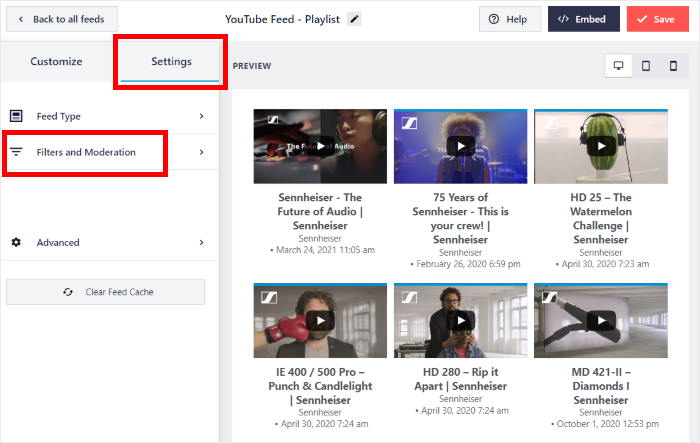This screenshot has height=443, width=700.
Task: Switch preview to tablet view icon
Action: pos(646,66)
